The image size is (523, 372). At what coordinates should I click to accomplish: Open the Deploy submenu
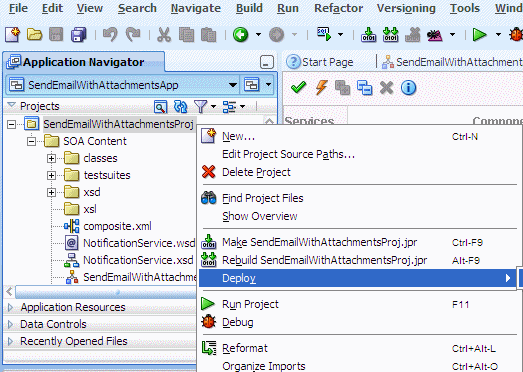pos(358,278)
